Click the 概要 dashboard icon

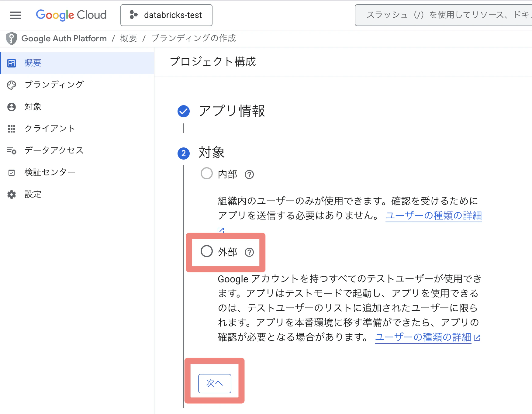point(12,63)
